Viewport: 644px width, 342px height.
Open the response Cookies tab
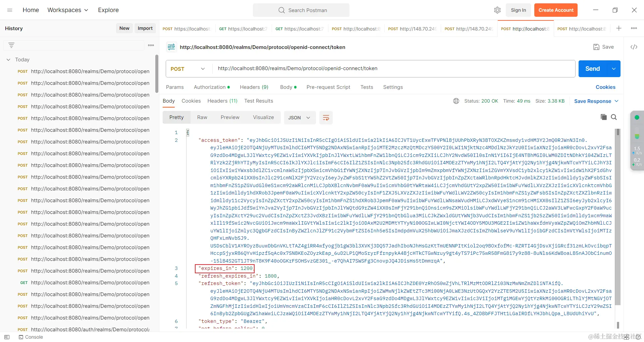pos(191,101)
